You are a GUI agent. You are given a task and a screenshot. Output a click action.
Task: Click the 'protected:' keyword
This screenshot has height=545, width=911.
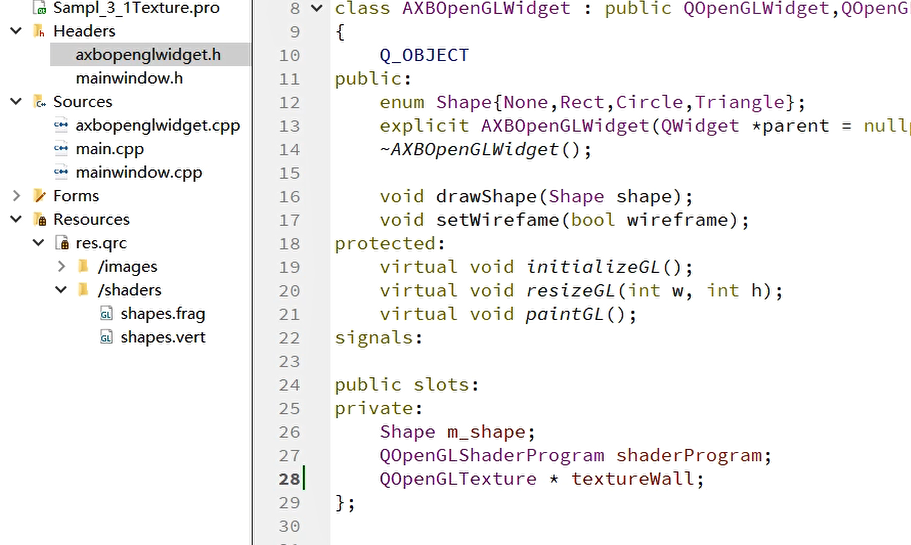[390, 243]
